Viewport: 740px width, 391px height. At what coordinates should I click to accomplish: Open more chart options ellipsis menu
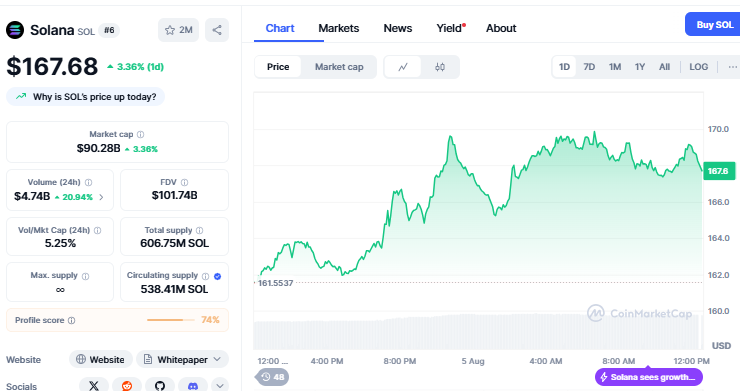pyautogui.click(x=732, y=67)
